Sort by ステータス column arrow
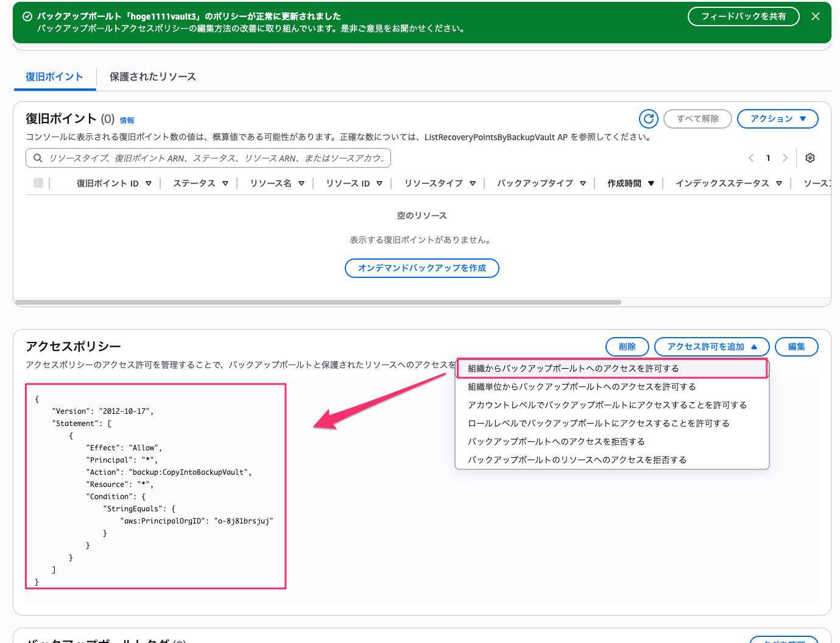Image resolution: width=840 pixels, height=643 pixels. 225,183
